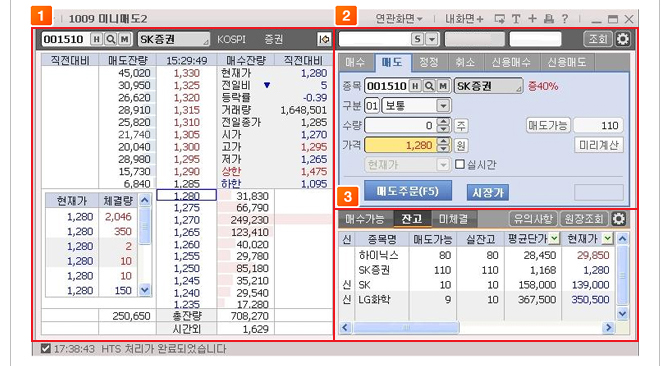Click down arrow of the 체결량 list scrollbar
This screenshot has height=366, width=670.
point(145,290)
